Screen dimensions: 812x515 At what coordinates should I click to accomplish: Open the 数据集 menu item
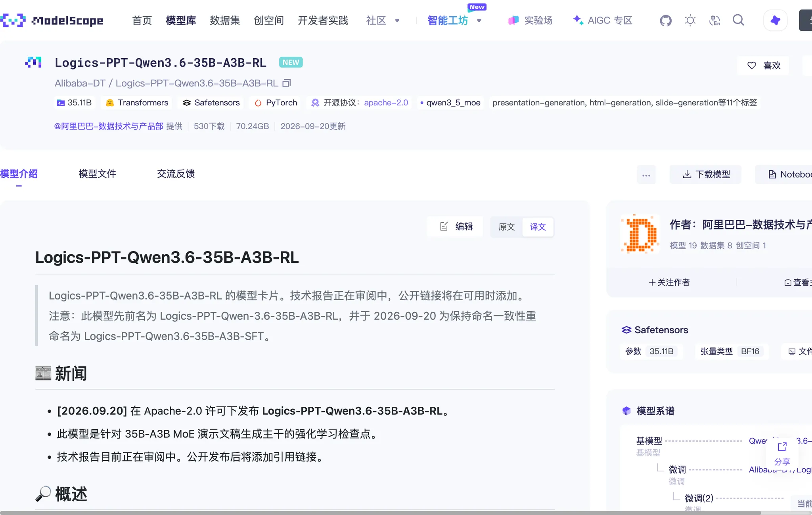225,21
